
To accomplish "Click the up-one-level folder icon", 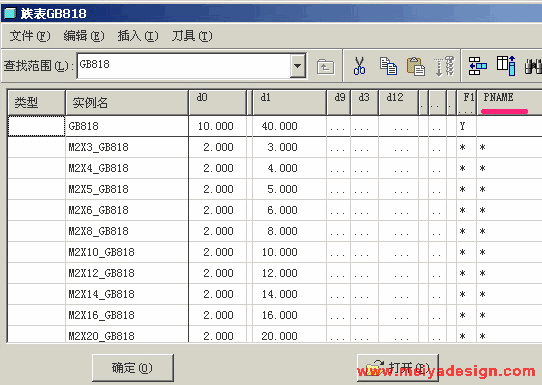I will click(325, 66).
